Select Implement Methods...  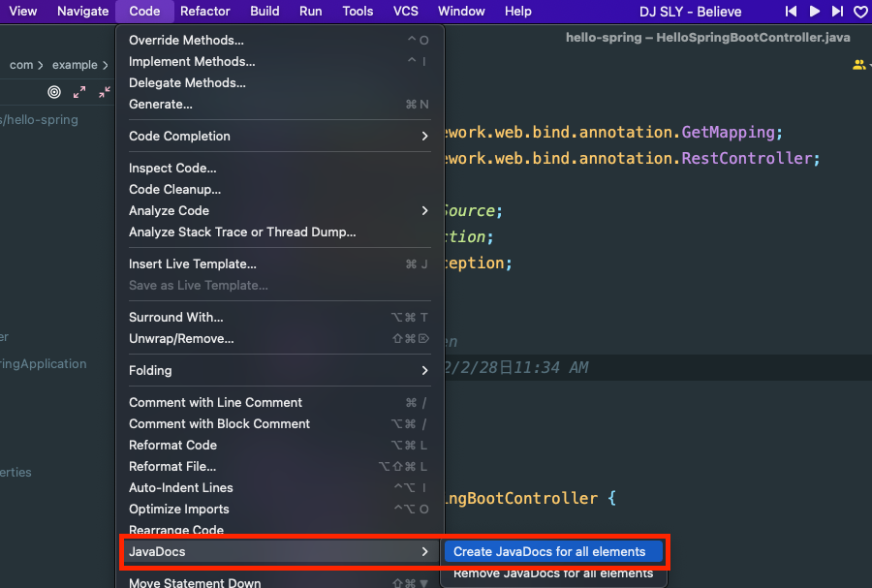click(280, 62)
